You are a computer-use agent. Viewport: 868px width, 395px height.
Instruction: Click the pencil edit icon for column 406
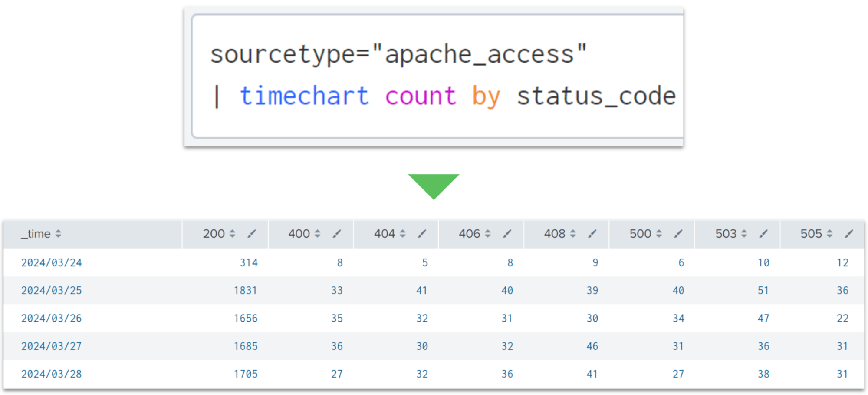click(507, 234)
